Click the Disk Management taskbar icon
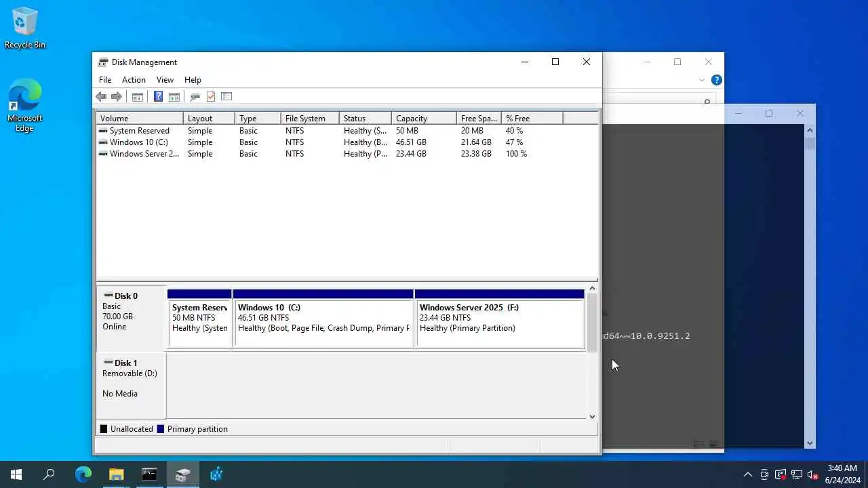 coord(182,474)
